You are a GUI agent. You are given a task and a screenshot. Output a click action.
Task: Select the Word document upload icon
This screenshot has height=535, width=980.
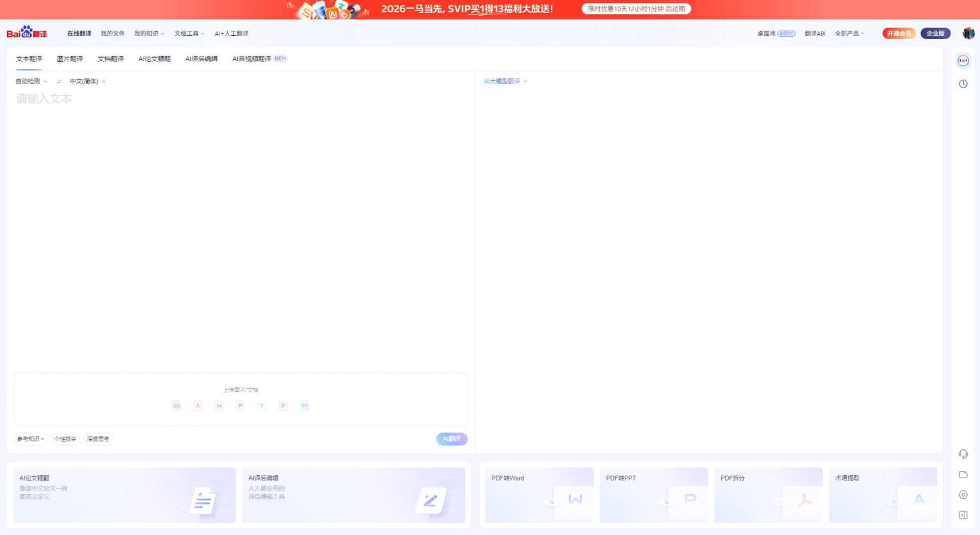point(219,405)
